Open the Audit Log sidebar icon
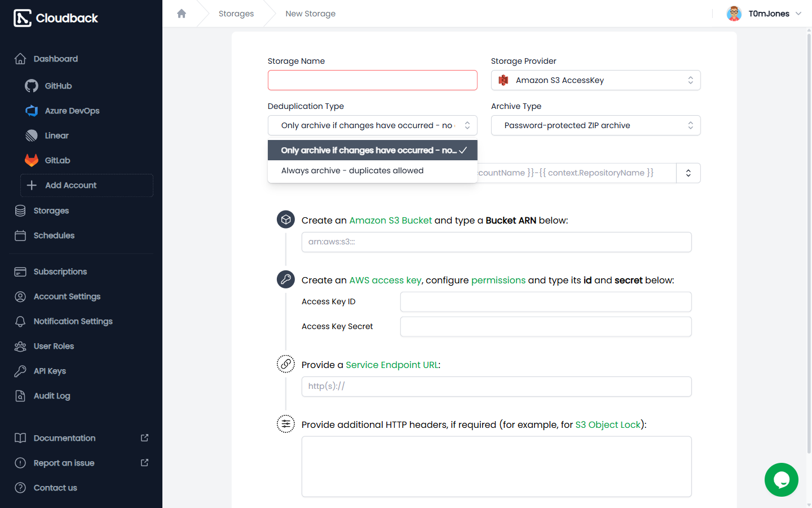Viewport: 812px width, 508px height. [x=20, y=396]
